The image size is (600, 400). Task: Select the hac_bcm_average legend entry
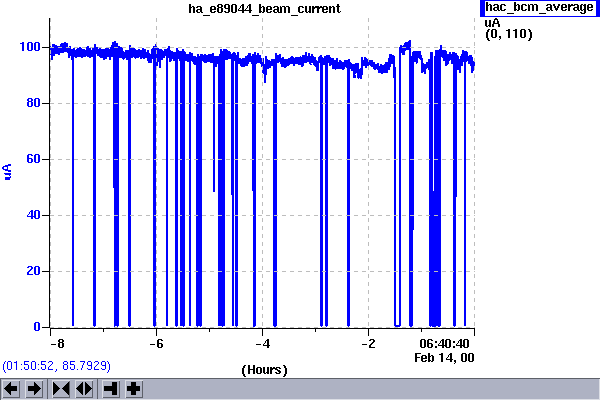coord(538,8)
